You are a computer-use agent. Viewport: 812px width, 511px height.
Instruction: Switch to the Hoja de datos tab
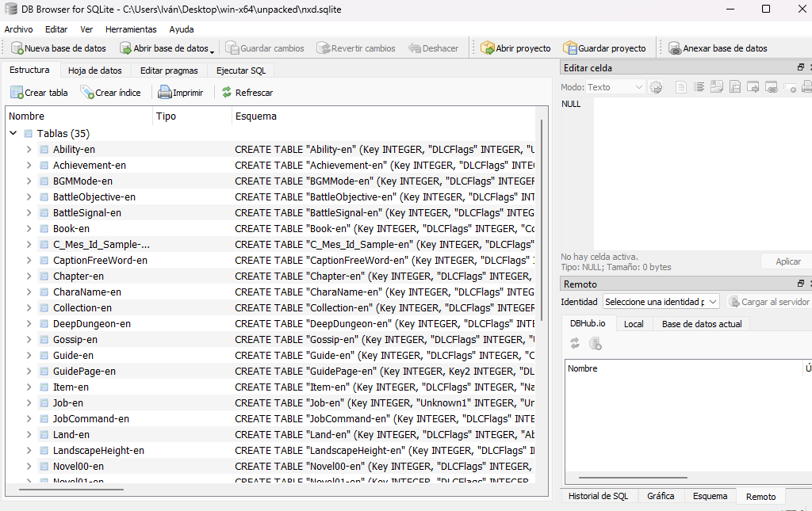[95, 71]
